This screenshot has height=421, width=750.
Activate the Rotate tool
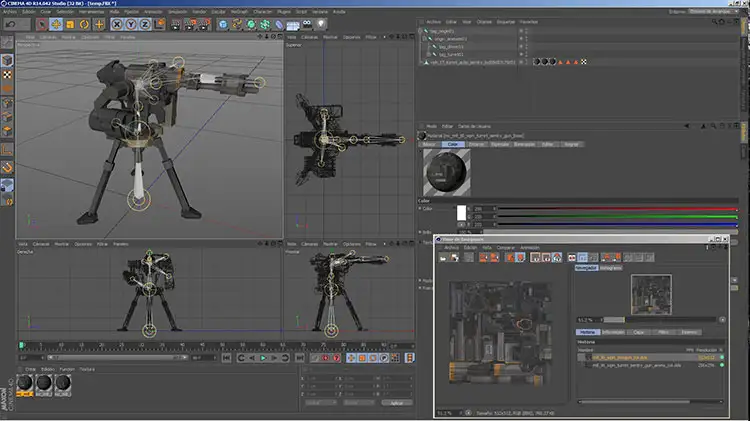84,24
